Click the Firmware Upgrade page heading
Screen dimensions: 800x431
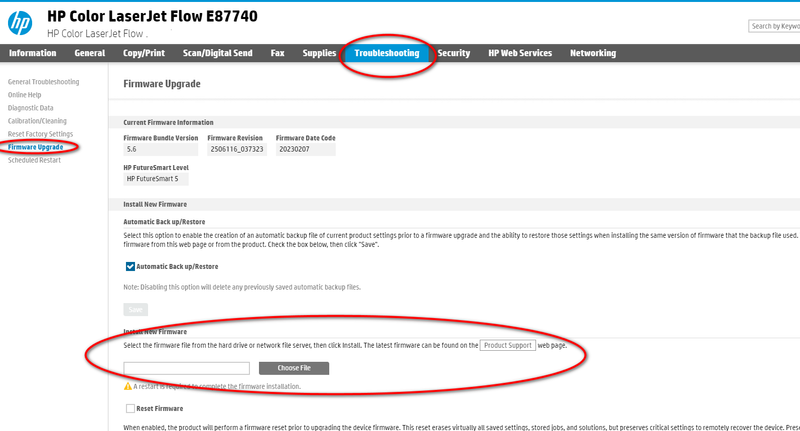162,84
